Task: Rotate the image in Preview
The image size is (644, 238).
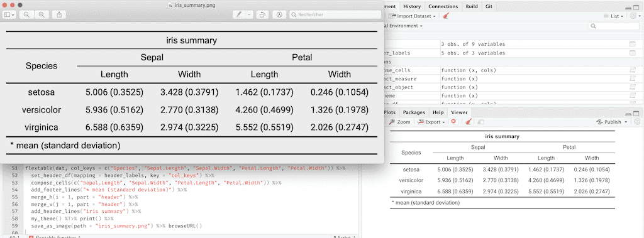Action: [x=262, y=14]
